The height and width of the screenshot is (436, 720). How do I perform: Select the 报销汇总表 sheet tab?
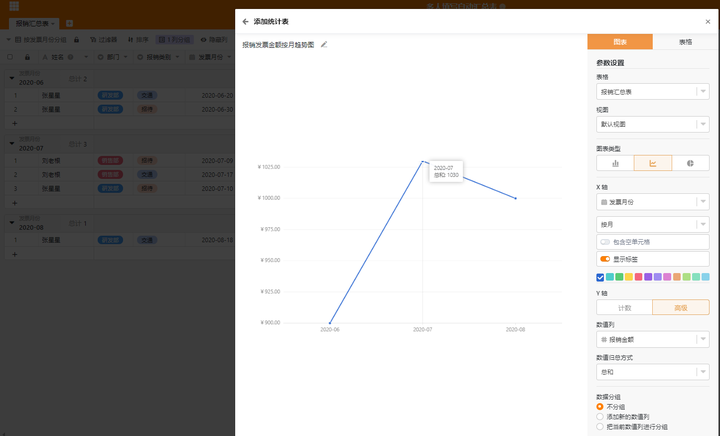pos(32,23)
